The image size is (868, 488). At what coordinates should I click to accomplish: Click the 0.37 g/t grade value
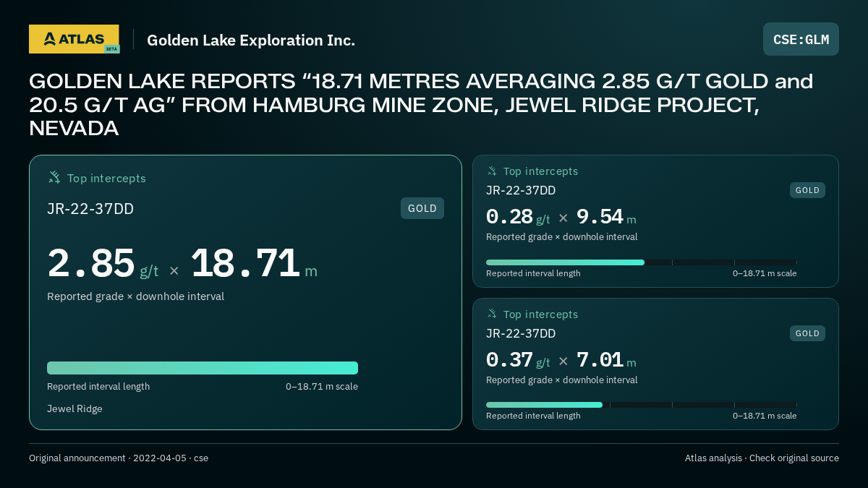click(518, 360)
